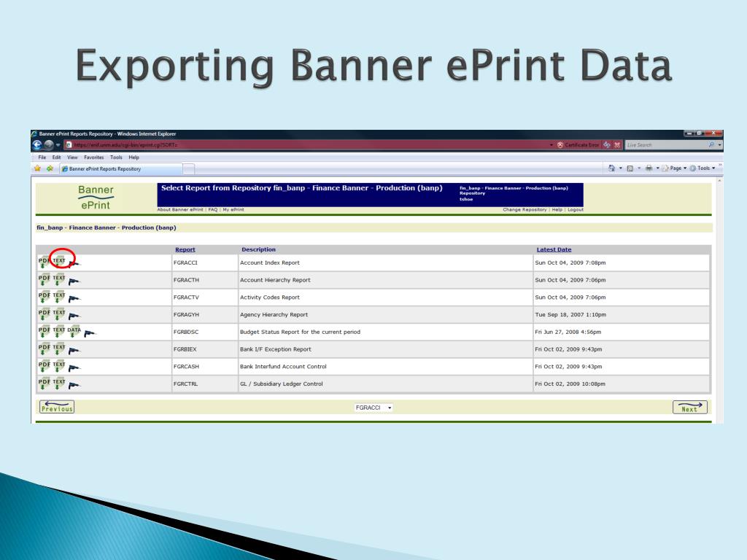This screenshot has width=747, height=560.
Task: Click the browser back arrow button
Action: click(37, 145)
